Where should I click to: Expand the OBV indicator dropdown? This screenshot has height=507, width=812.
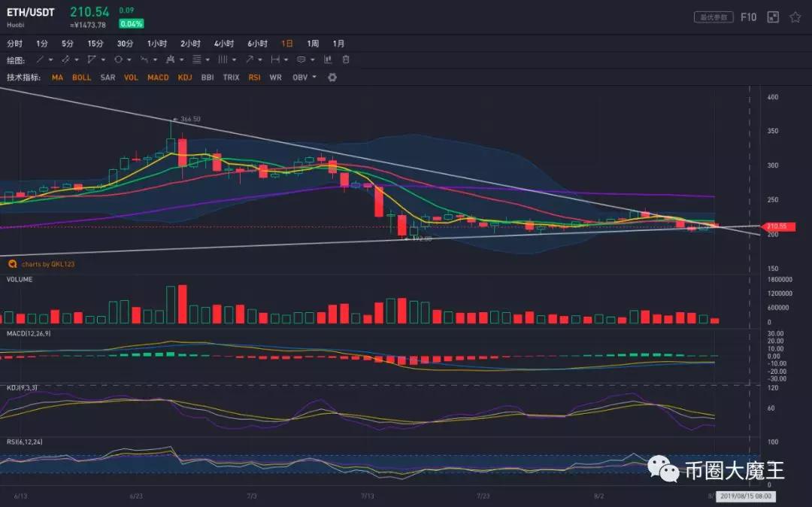[314, 77]
